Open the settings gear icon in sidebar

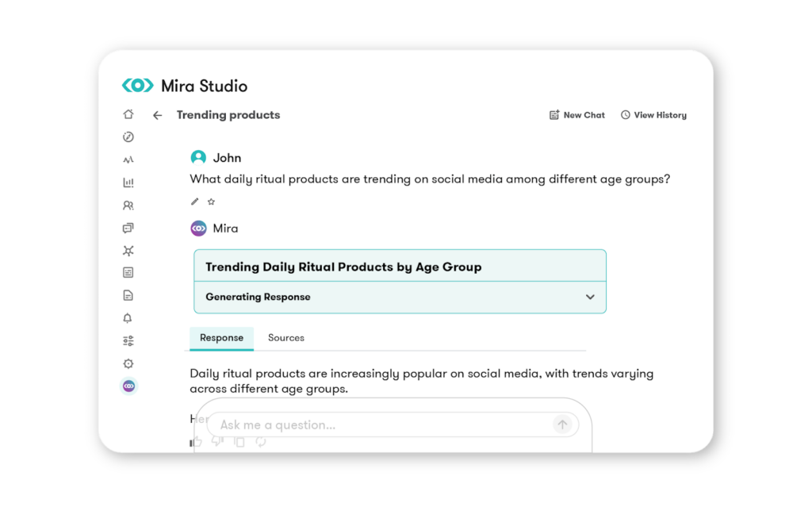128,363
